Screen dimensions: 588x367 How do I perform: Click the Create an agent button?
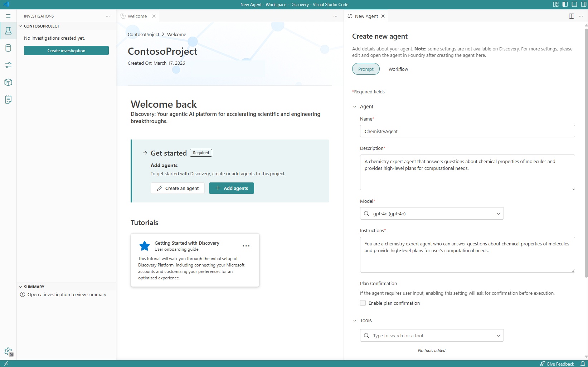pos(178,188)
